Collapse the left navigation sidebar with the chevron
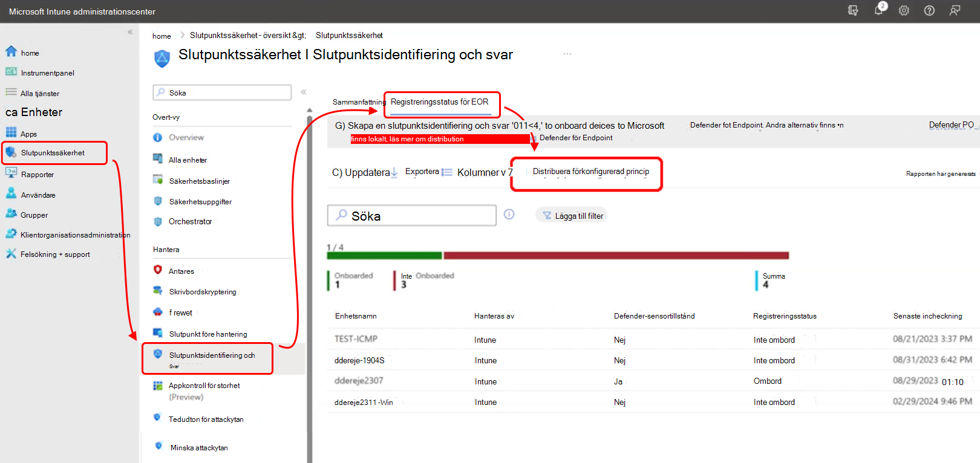This screenshot has height=463, width=980. pos(130,32)
